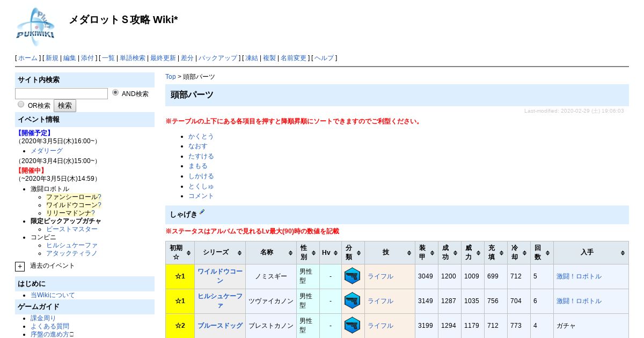This screenshot has height=338, width=644.
Task: Click the rifle icon in the ブルースドッグ row
Action: 352,326
